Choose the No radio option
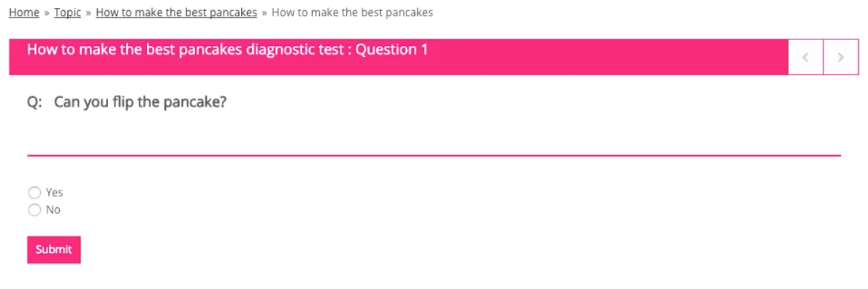Viewport: 868px width, 289px height. coord(34,210)
